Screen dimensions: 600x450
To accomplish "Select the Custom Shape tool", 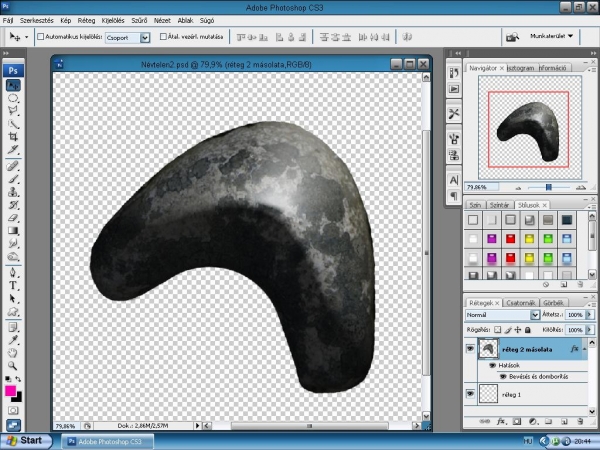I will tap(13, 311).
